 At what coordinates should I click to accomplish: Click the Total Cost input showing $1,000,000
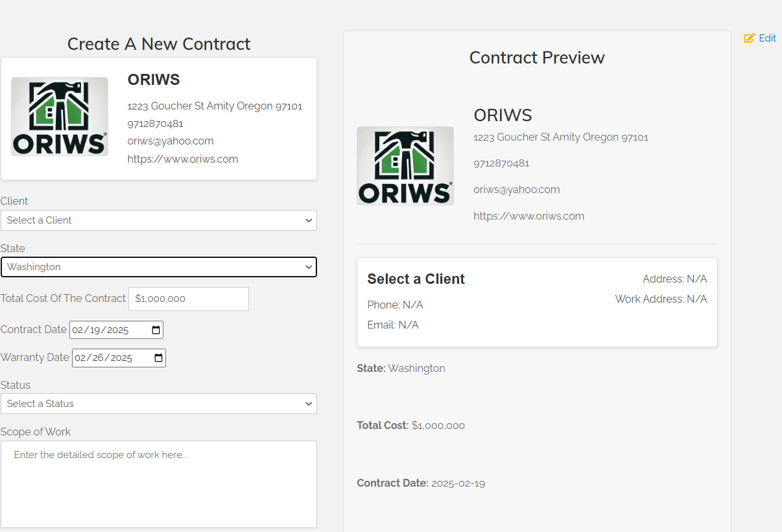point(188,299)
